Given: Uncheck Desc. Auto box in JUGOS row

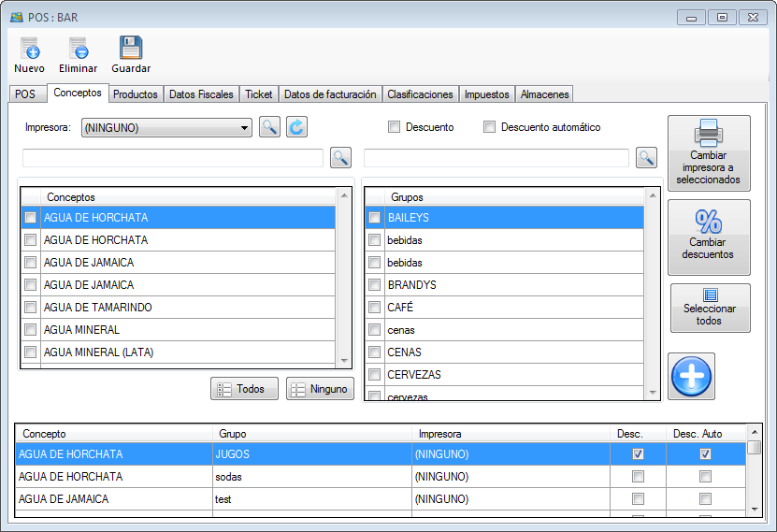Looking at the screenshot, I should click(x=705, y=453).
